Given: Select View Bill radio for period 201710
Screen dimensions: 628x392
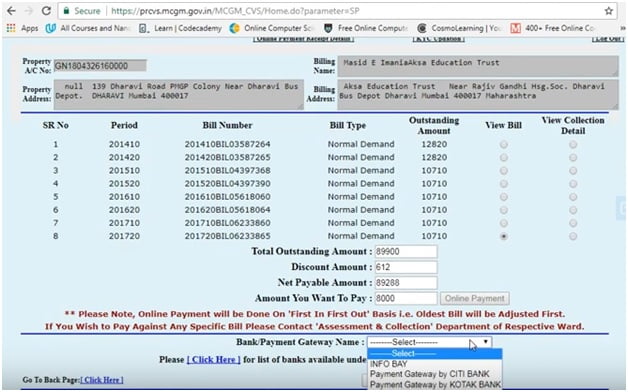Looking at the screenshot, I should click(x=503, y=223).
